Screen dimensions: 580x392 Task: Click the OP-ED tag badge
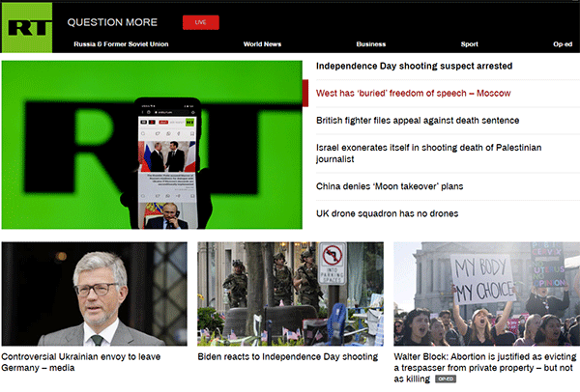pos(446,379)
